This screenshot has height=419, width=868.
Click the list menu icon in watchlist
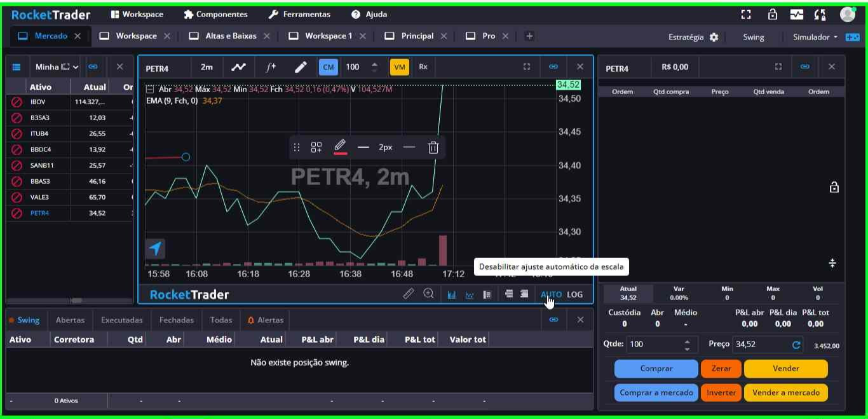point(17,67)
